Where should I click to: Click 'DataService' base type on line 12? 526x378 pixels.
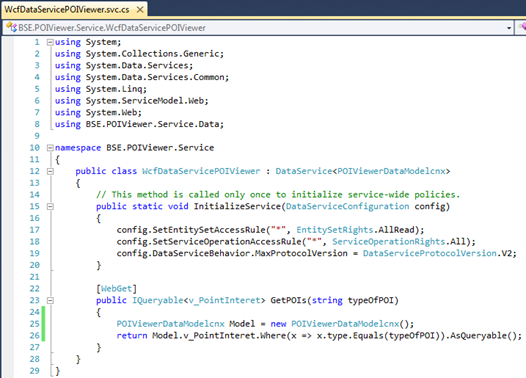click(x=304, y=171)
